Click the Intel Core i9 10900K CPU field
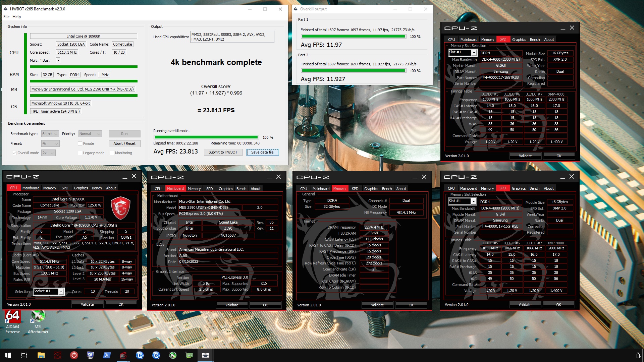This screenshot has width=644, height=362. (84, 36)
